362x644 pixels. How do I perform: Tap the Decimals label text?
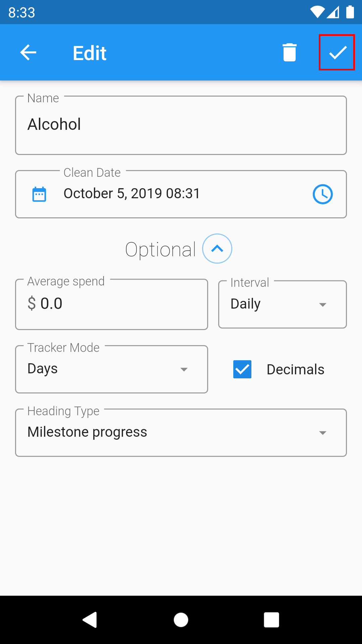295,369
